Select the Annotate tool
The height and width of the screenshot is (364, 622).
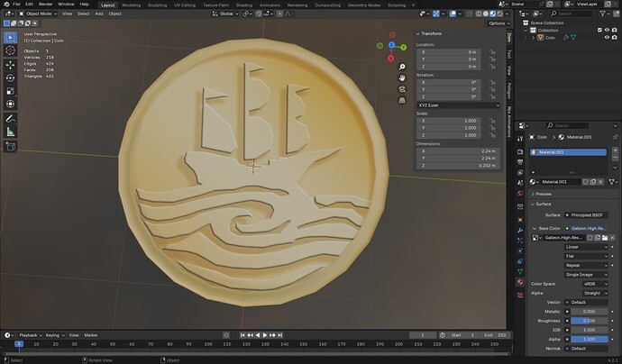[x=10, y=118]
